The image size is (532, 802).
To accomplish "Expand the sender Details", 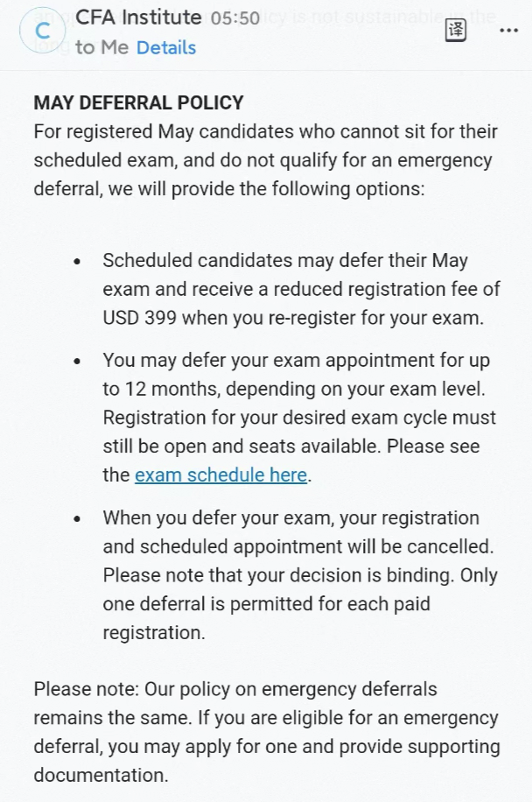I will point(166,47).
